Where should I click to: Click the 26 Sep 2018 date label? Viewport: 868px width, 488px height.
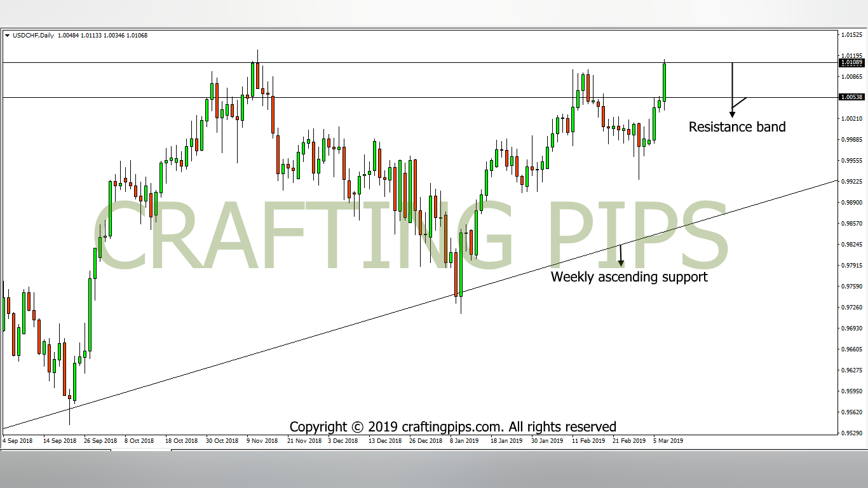(100, 440)
